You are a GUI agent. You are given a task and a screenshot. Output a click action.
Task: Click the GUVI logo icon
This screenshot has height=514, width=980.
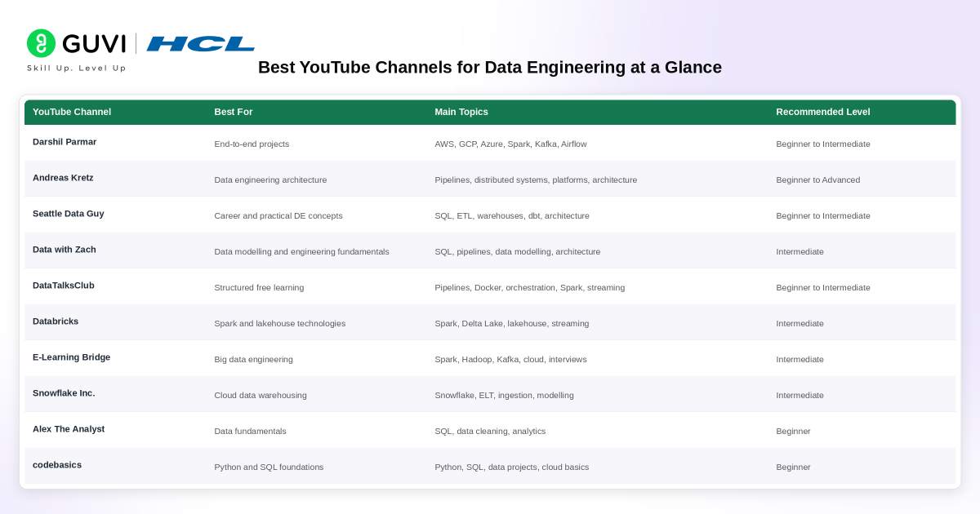click(41, 43)
